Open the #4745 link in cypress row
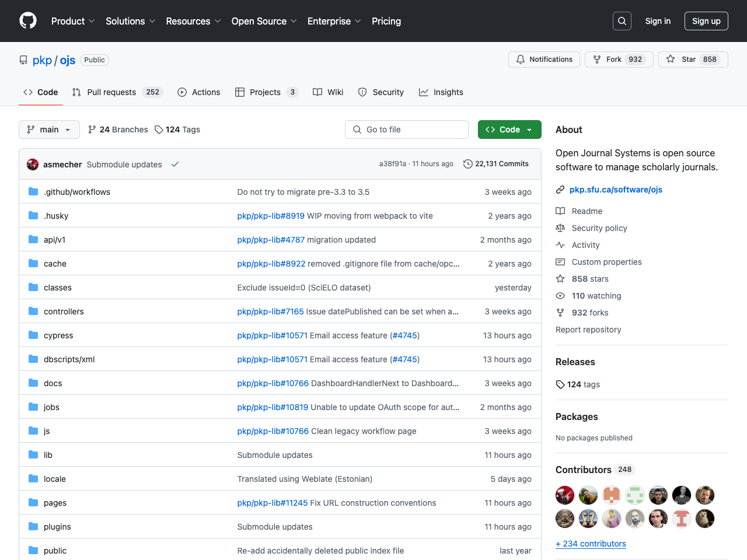The width and height of the screenshot is (747, 560). click(x=404, y=335)
